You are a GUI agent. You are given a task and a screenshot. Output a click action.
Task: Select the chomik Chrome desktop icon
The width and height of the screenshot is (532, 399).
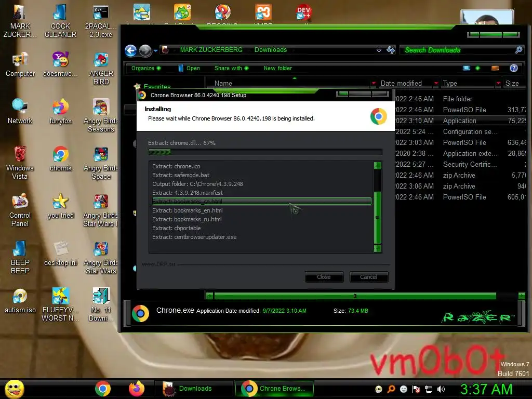click(x=61, y=159)
